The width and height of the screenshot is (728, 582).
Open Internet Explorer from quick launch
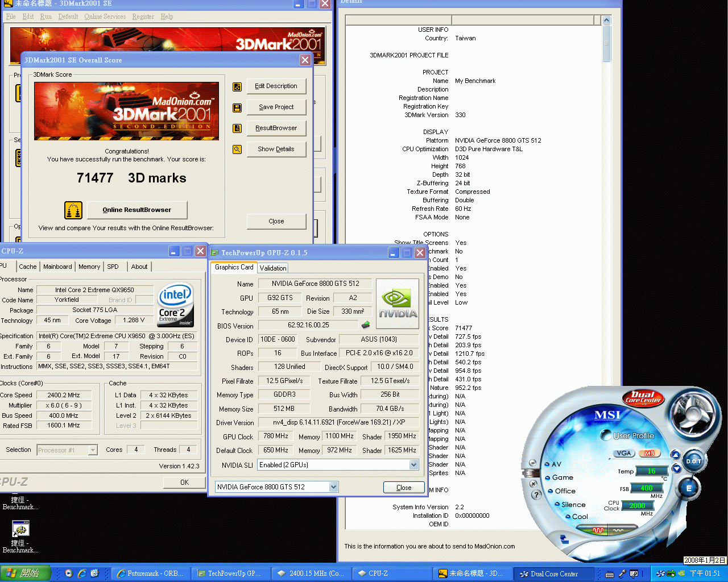click(x=82, y=573)
